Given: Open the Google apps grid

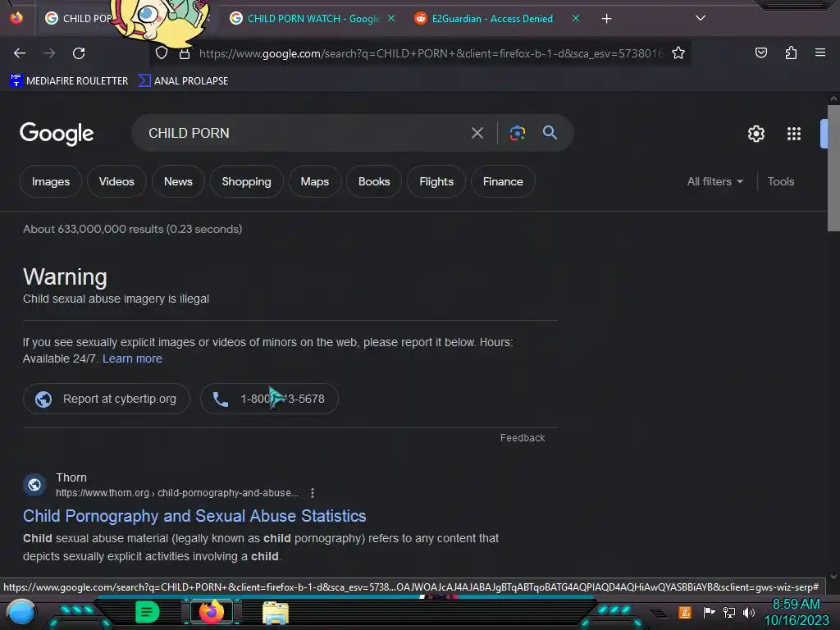Looking at the screenshot, I should [794, 134].
